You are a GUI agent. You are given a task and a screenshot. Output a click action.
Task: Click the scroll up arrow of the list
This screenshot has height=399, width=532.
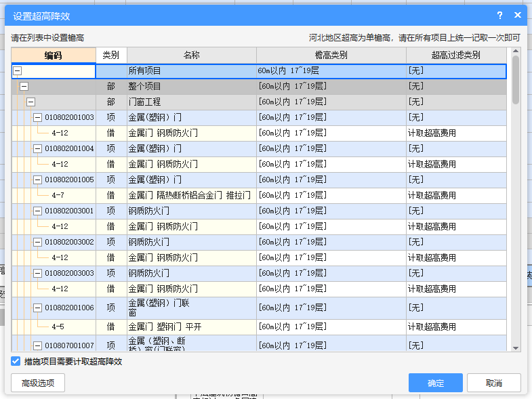point(516,51)
